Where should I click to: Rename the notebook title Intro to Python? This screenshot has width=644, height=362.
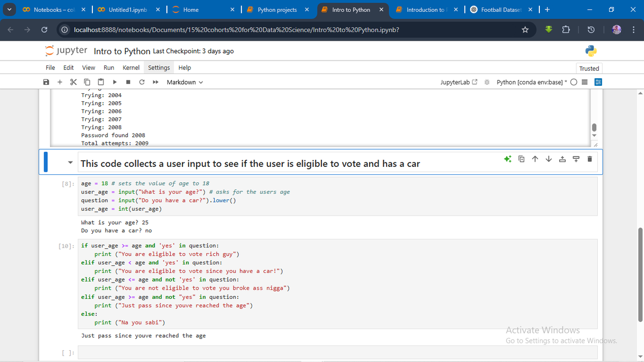[x=122, y=51]
